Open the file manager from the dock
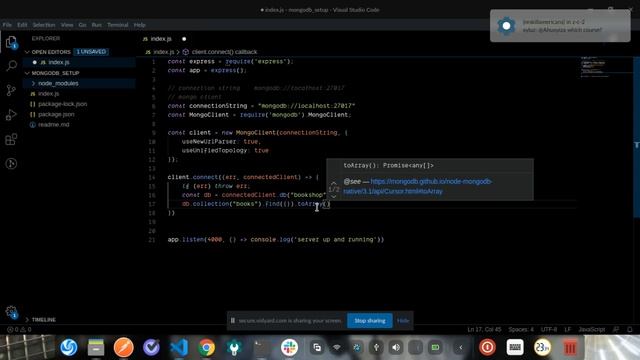 tap(96, 347)
